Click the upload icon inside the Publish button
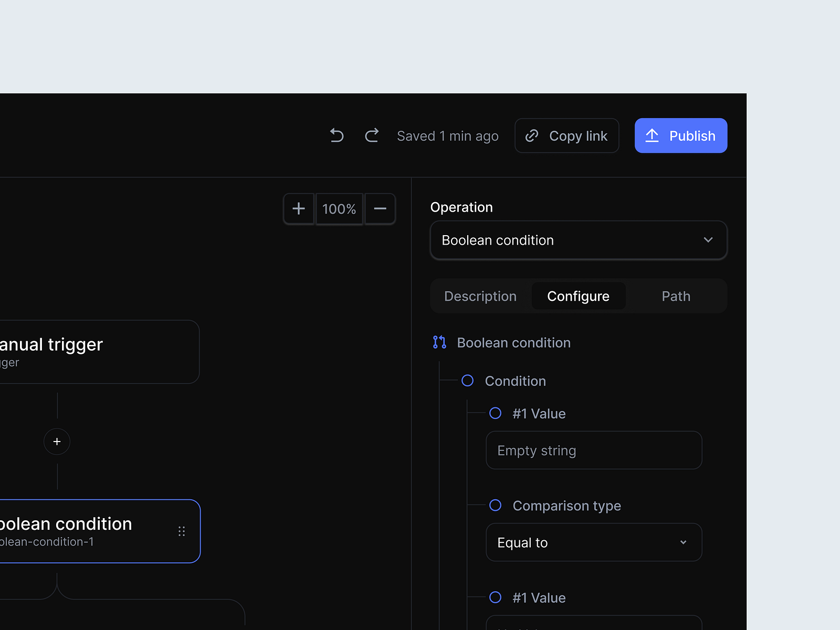Screen dimensions: 840x630 point(653,135)
